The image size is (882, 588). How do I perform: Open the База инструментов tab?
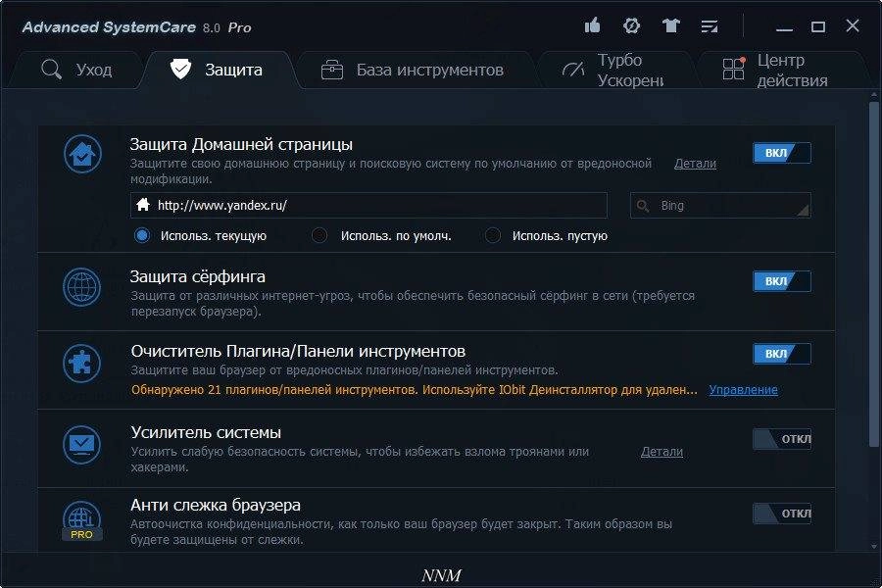pyautogui.click(x=416, y=70)
